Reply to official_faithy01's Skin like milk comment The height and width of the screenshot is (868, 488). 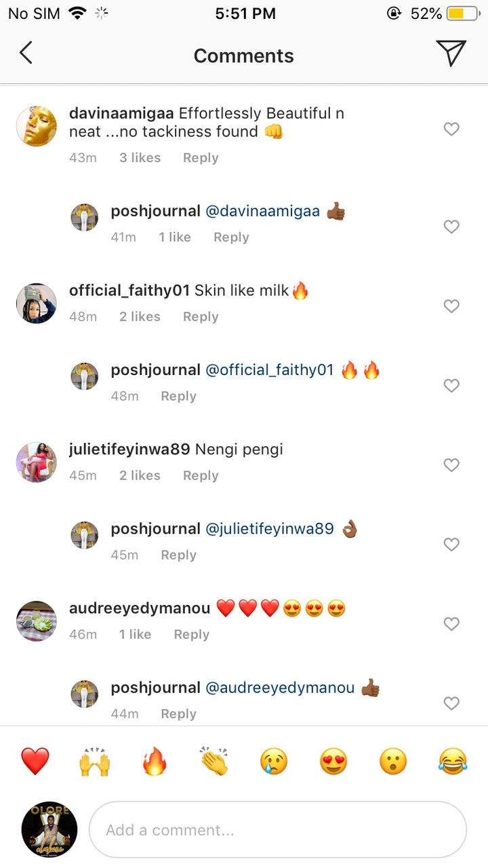[201, 317]
